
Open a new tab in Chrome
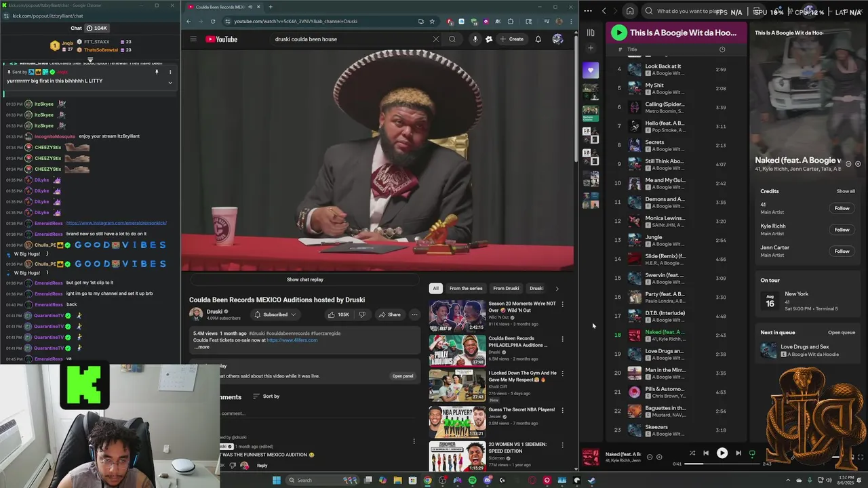(x=271, y=7)
